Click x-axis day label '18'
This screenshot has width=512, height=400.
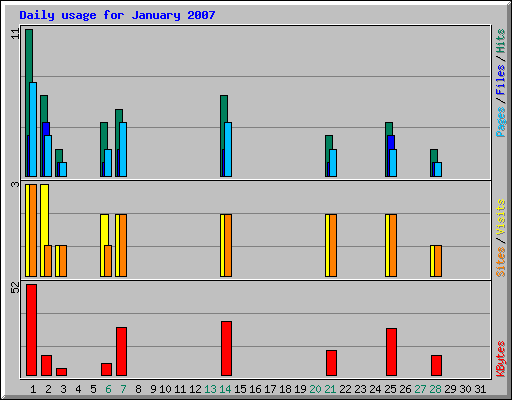click(x=285, y=389)
